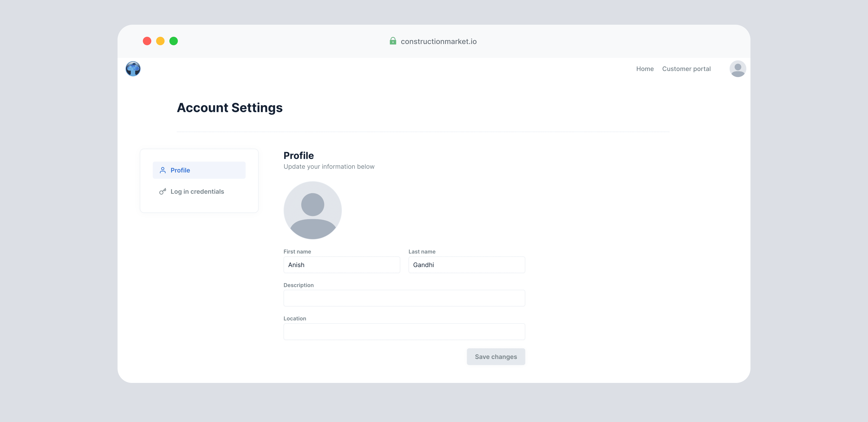The height and width of the screenshot is (422, 868).
Task: Click the key icon beside Log in credentials
Action: pos(163,191)
